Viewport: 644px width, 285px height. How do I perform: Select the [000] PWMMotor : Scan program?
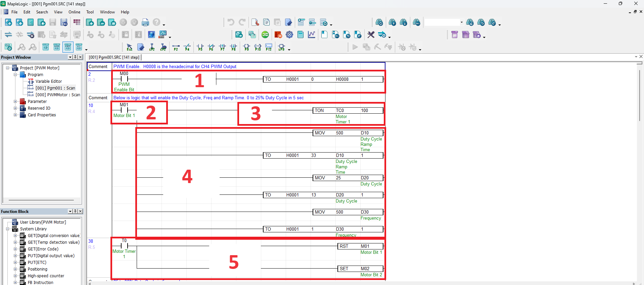coord(57,95)
